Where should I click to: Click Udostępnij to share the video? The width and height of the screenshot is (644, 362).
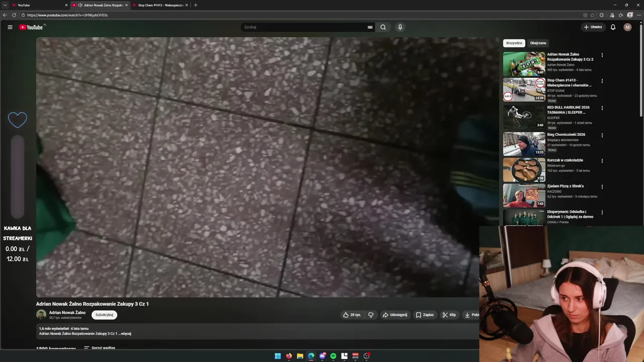click(x=395, y=315)
